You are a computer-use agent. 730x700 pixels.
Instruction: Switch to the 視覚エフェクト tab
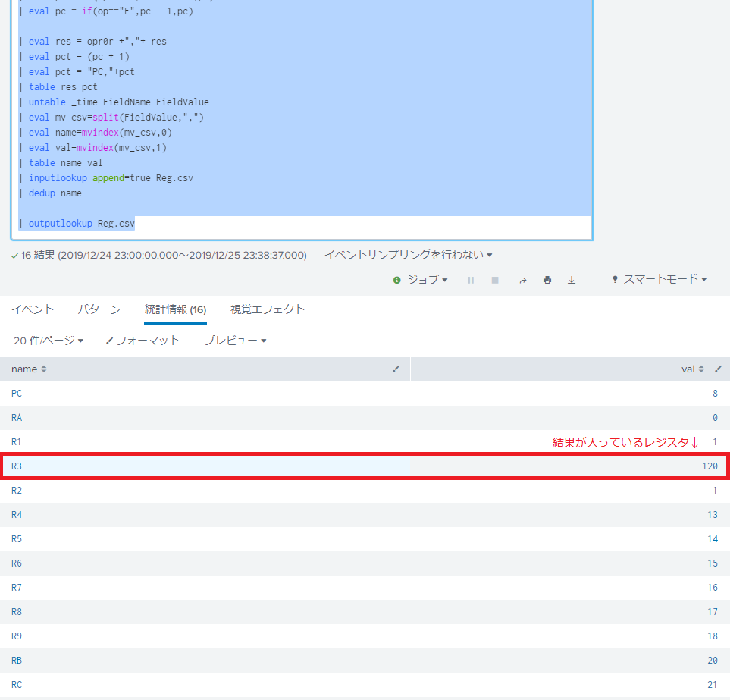coord(268,309)
